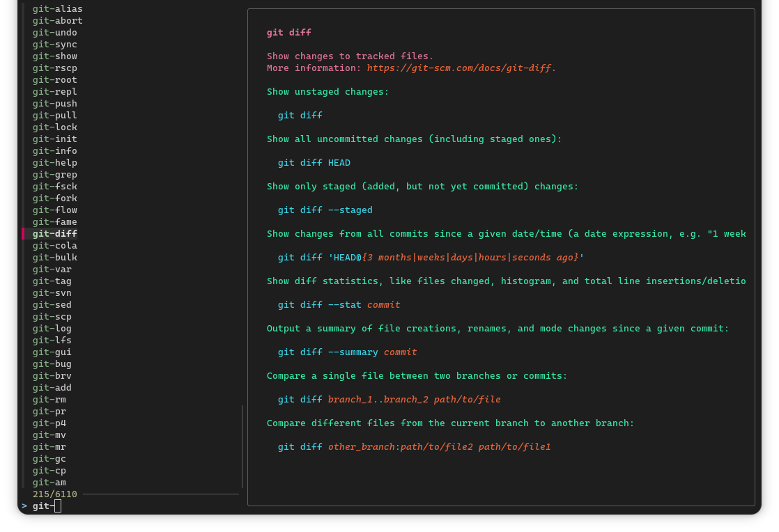This screenshot has width=779, height=532.
Task: Select git-sync from the list
Action: click(x=54, y=45)
